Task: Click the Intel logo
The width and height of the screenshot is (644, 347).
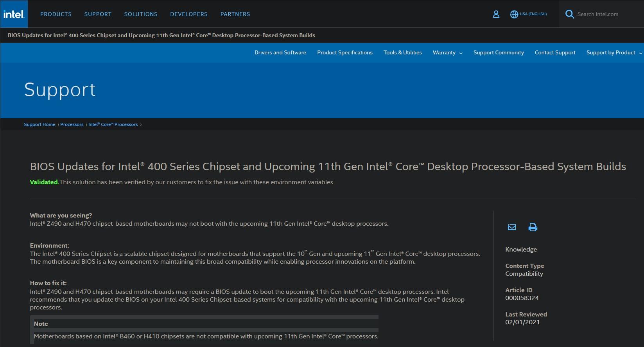Action: coord(14,14)
